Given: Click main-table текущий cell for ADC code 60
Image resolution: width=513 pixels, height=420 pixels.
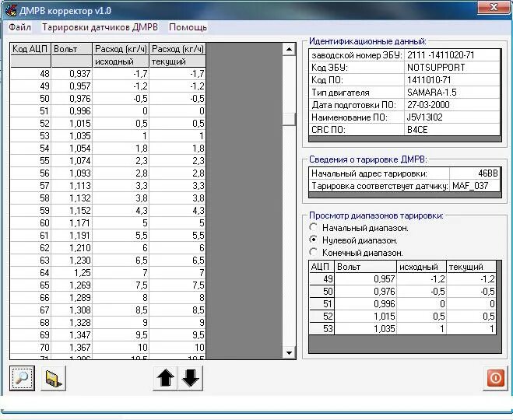Looking at the screenshot, I should (x=177, y=223).
